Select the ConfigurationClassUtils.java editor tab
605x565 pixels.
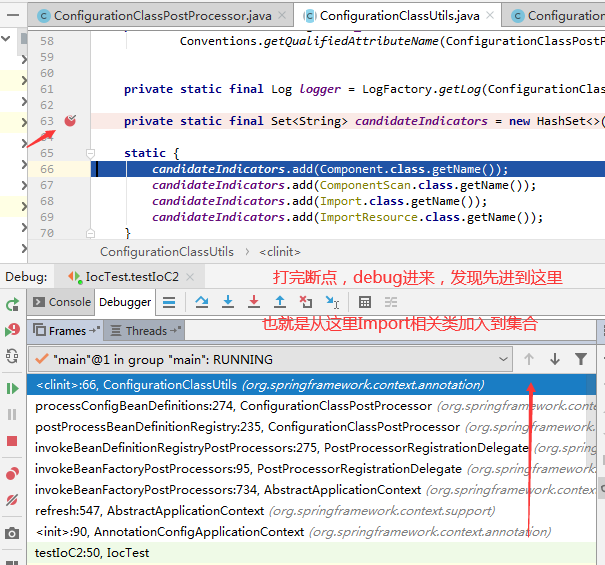tap(397, 16)
